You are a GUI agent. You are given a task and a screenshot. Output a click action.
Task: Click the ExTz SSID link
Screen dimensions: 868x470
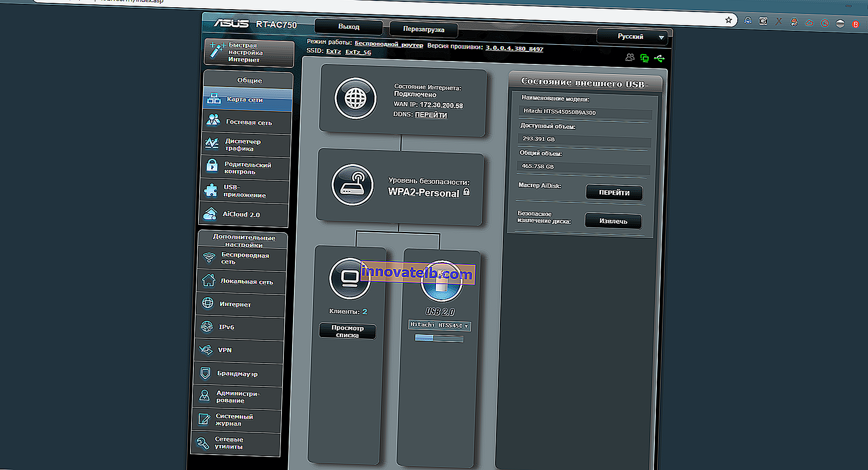click(x=333, y=51)
